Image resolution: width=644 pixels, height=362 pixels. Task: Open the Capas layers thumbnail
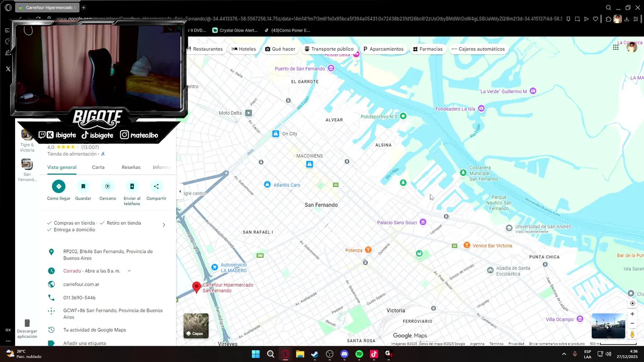(x=196, y=326)
